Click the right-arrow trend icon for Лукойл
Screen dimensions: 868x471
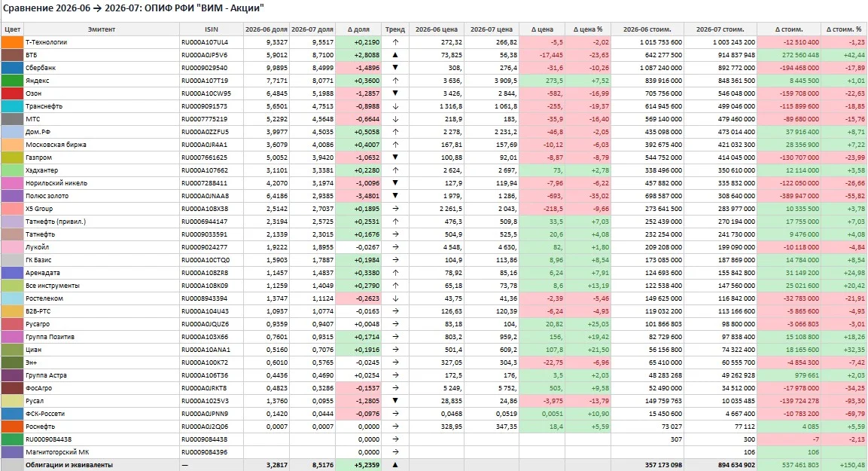pyautogui.click(x=395, y=247)
